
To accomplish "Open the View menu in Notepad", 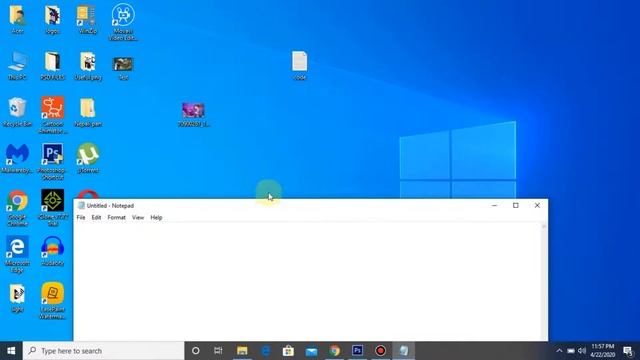I will pyautogui.click(x=138, y=218).
